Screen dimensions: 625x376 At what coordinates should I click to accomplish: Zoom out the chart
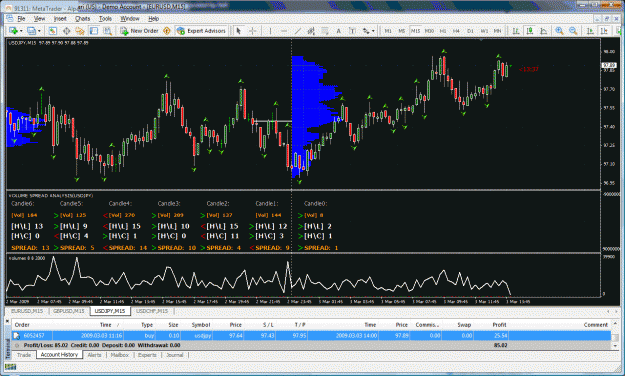click(x=573, y=31)
